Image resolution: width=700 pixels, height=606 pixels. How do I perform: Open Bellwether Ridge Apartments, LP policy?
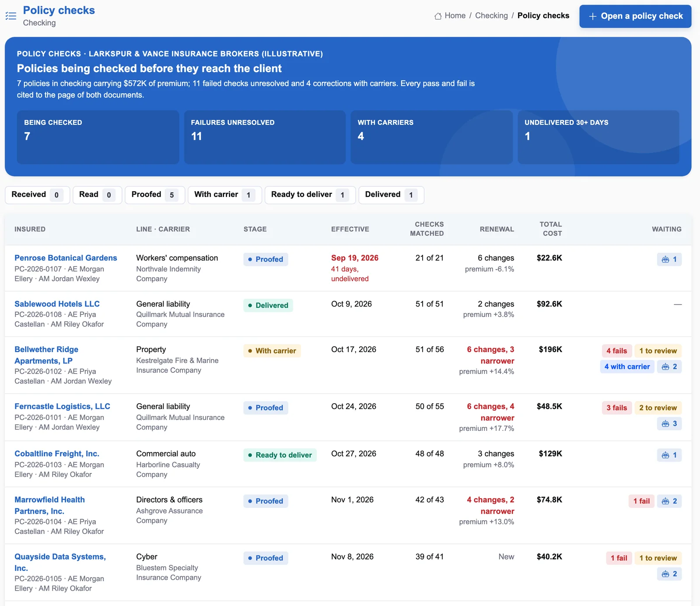pos(46,355)
